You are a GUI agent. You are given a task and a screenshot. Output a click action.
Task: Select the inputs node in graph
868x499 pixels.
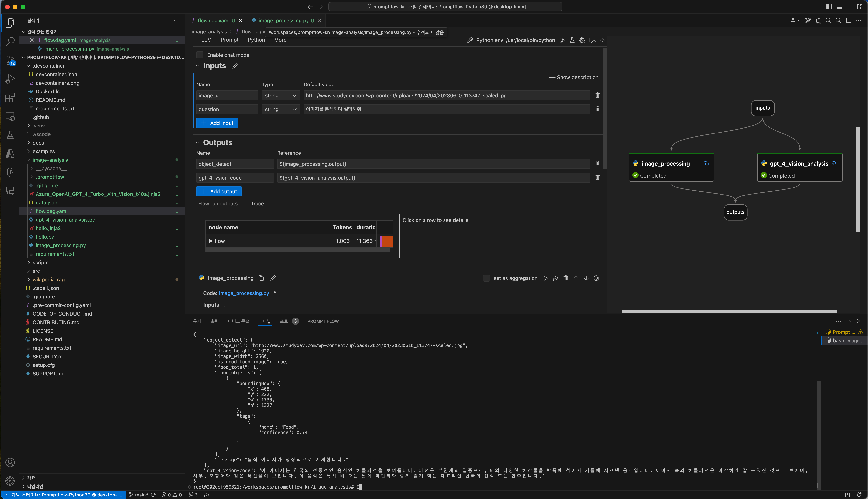coord(762,108)
